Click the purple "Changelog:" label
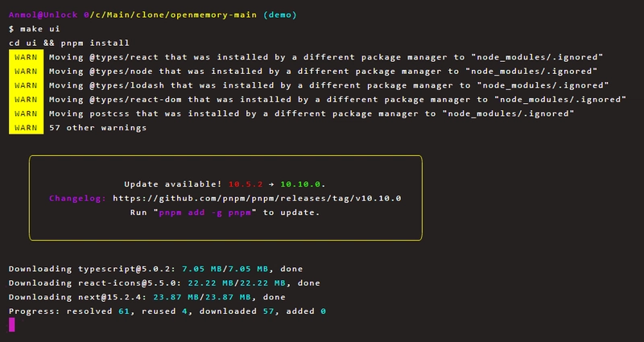This screenshot has width=644, height=342. coord(77,198)
